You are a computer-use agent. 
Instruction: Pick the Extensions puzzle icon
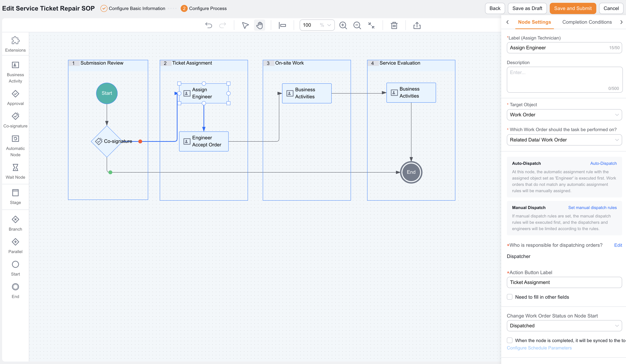pyautogui.click(x=15, y=40)
